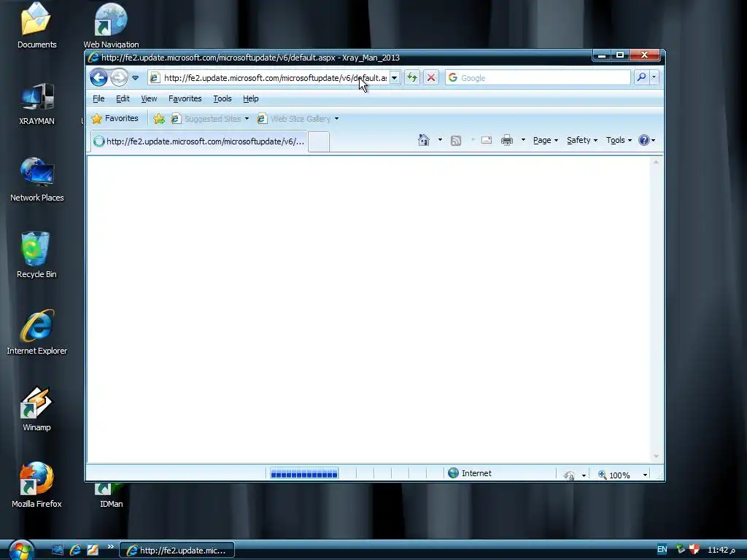Select the fe2.update.microsoft.com tab

click(x=198, y=141)
